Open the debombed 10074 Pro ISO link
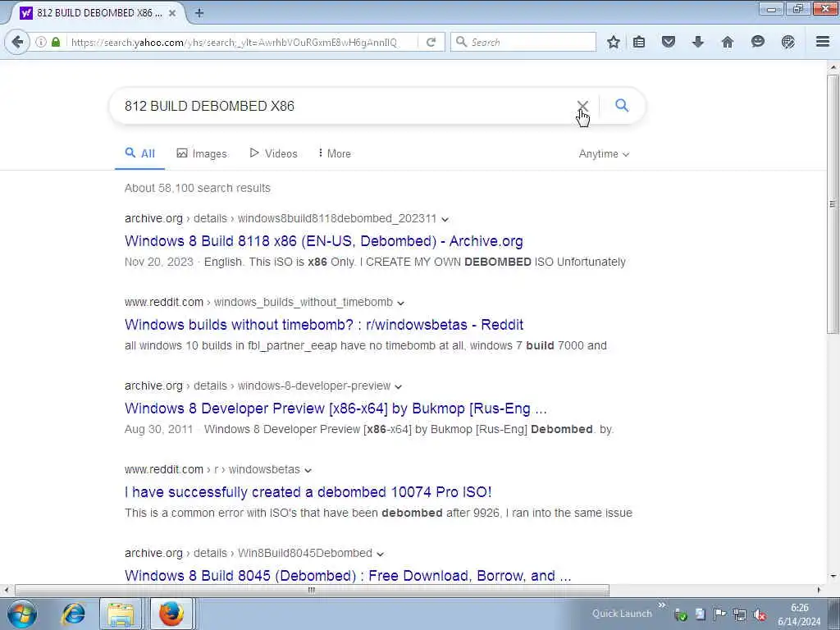 (308, 492)
